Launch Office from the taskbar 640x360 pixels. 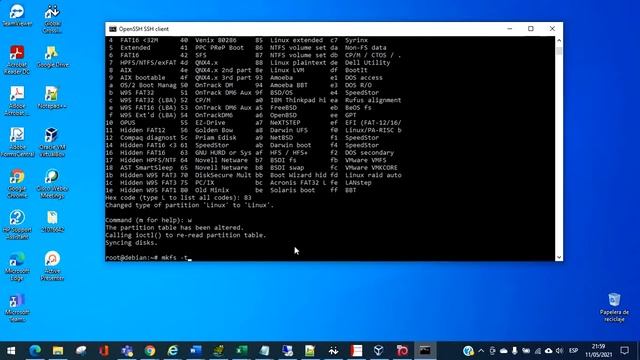[x=104, y=351]
